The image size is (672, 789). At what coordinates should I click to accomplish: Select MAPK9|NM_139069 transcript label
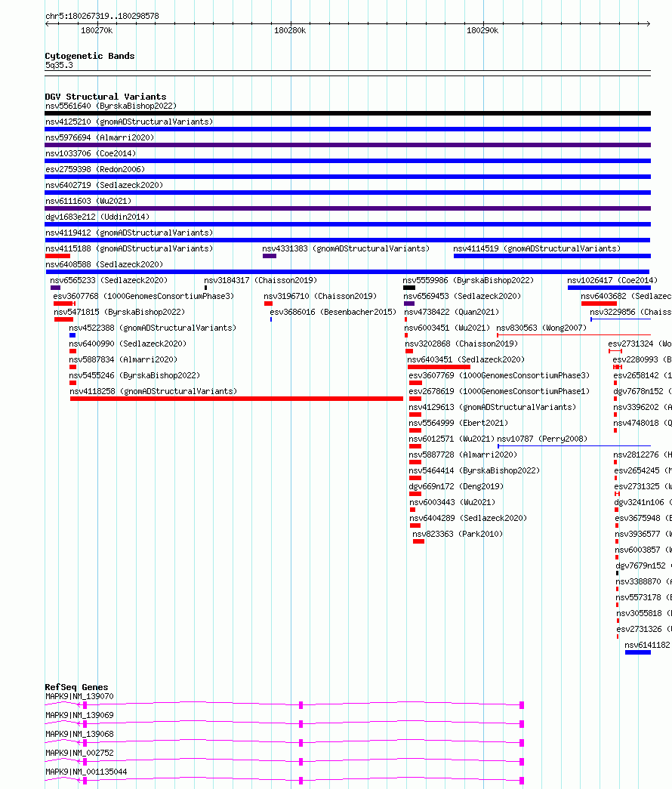click(79, 715)
